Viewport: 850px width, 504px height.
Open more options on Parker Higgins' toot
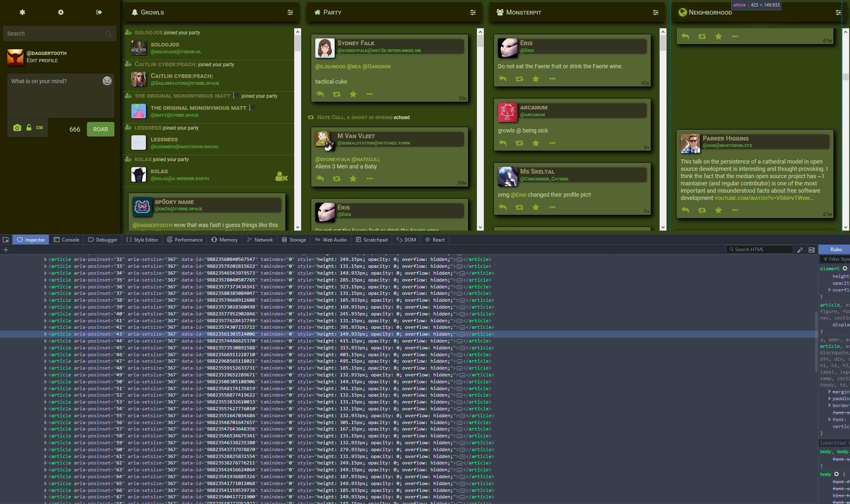pos(735,210)
